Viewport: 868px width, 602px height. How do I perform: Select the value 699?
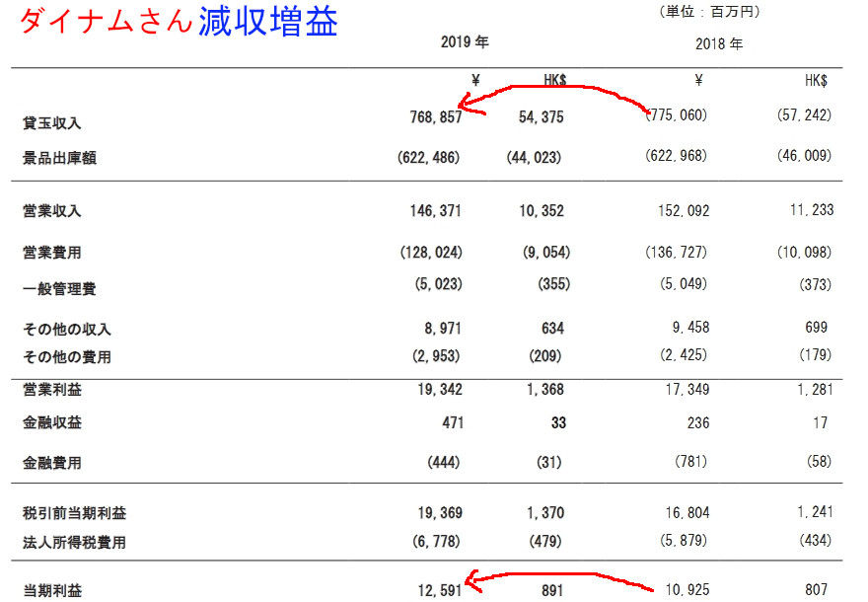click(x=816, y=328)
